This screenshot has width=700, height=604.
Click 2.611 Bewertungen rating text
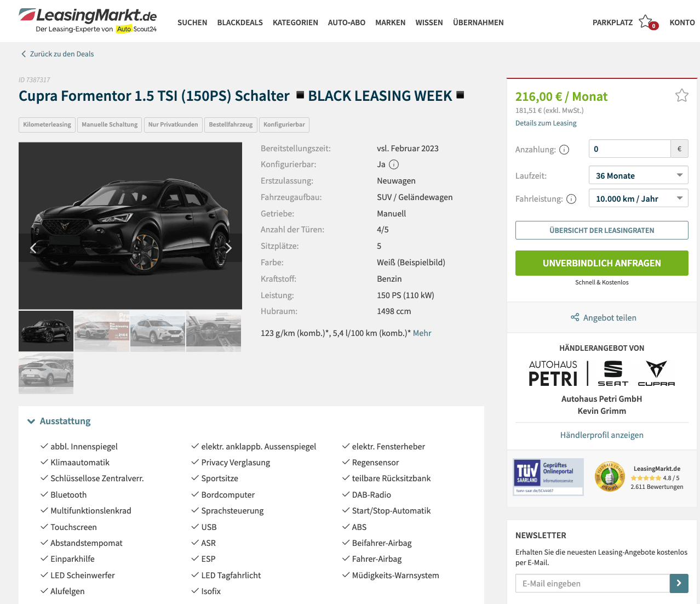click(x=657, y=487)
